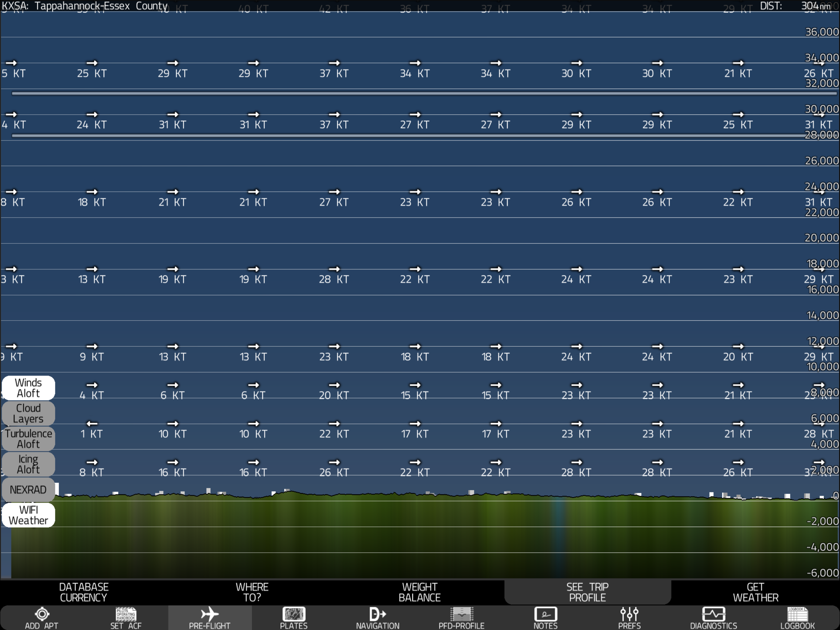Screen dimensions: 840x630
Task: Switch to the DATABASE CURRENCY tab
Action: pos(84,592)
